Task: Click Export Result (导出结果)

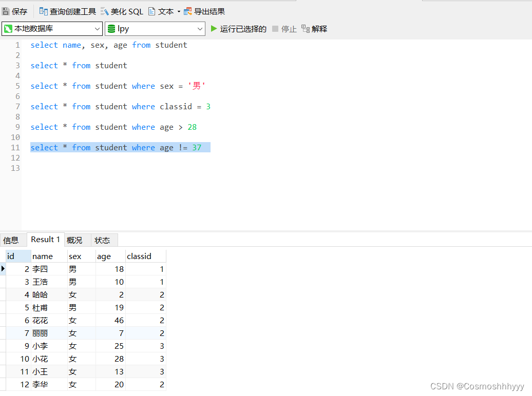Action: 204,11
